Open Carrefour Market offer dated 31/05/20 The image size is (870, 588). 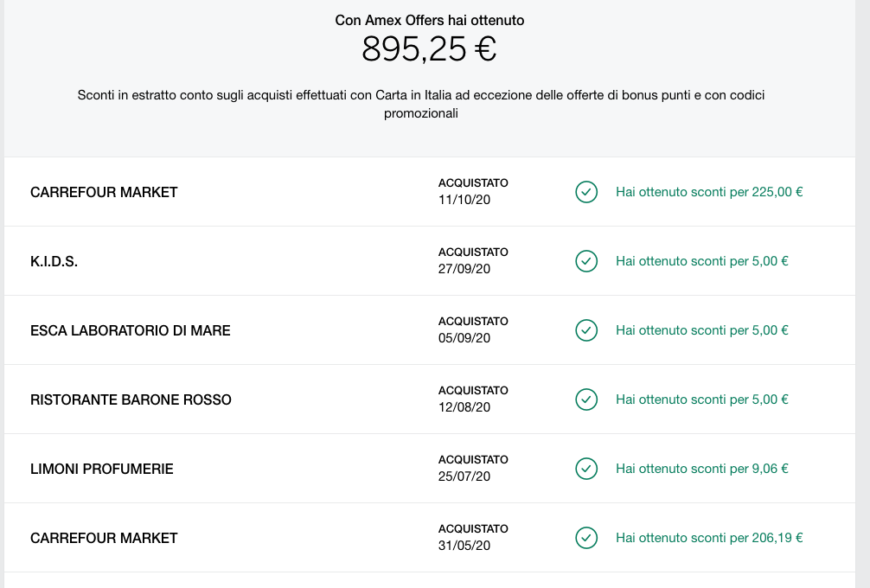(430, 538)
